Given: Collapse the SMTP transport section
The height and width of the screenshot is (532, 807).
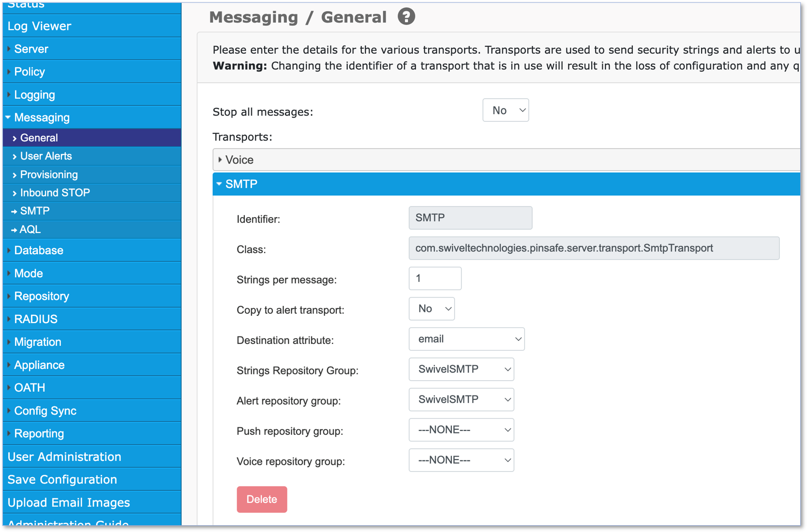Looking at the screenshot, I should click(x=506, y=184).
